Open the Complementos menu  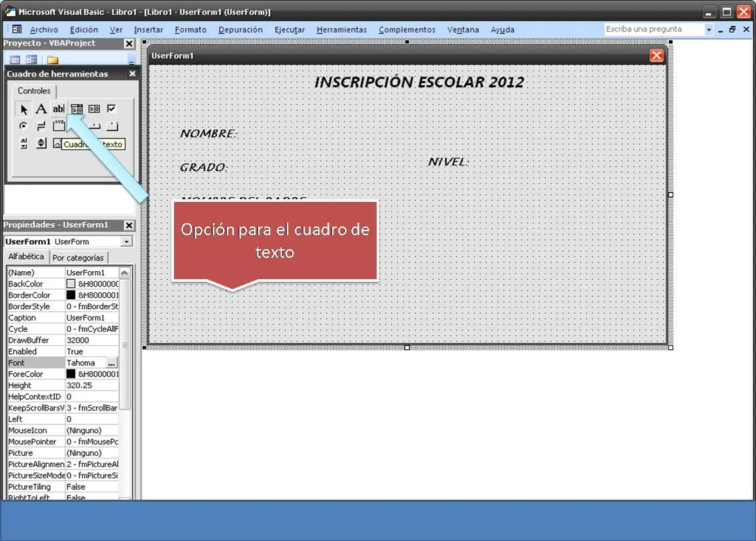tap(407, 30)
